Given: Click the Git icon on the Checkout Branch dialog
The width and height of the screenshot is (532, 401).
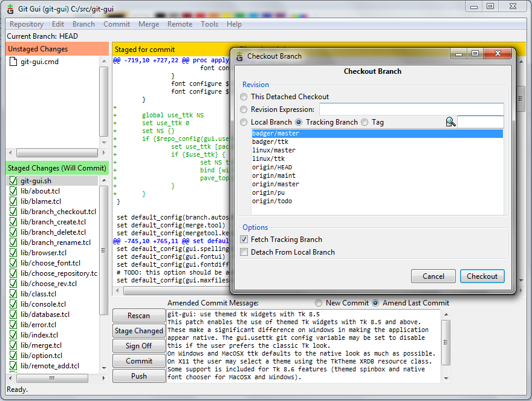Looking at the screenshot, I should coord(239,56).
